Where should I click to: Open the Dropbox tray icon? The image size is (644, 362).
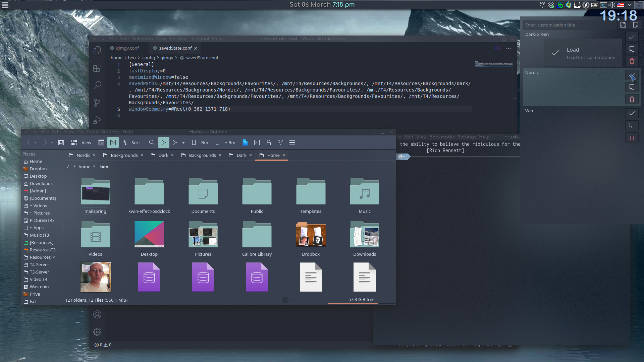pyautogui.click(x=551, y=5)
